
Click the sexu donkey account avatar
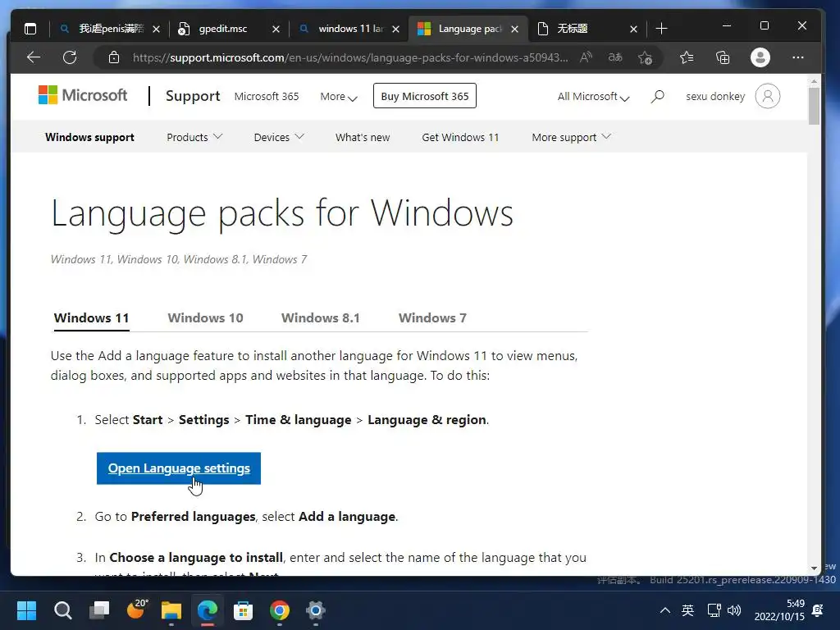coord(768,96)
